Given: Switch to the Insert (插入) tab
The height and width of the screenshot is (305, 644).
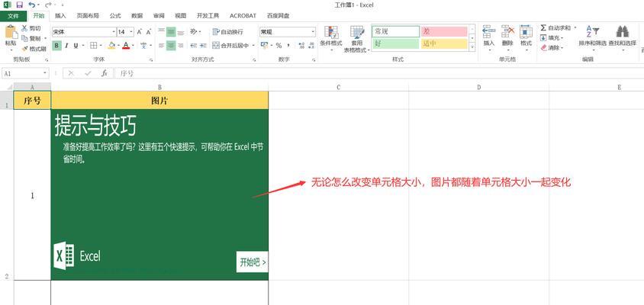Looking at the screenshot, I should tap(60, 15).
